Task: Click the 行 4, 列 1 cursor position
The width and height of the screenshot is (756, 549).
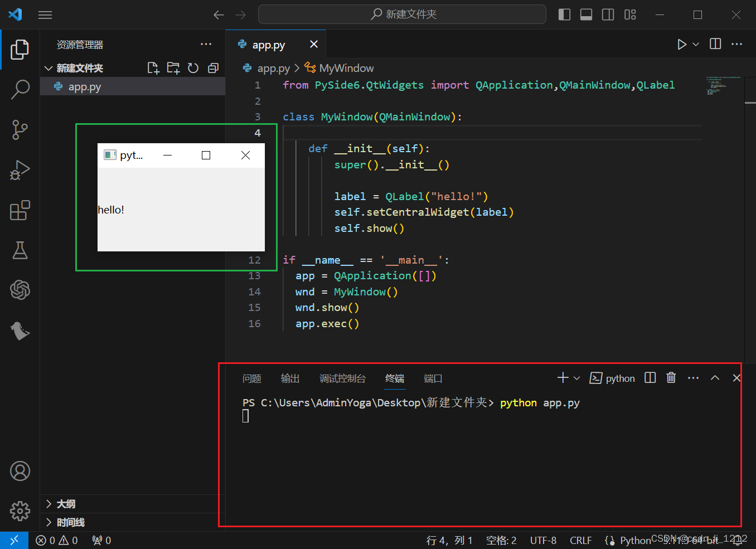Action: tap(449, 540)
